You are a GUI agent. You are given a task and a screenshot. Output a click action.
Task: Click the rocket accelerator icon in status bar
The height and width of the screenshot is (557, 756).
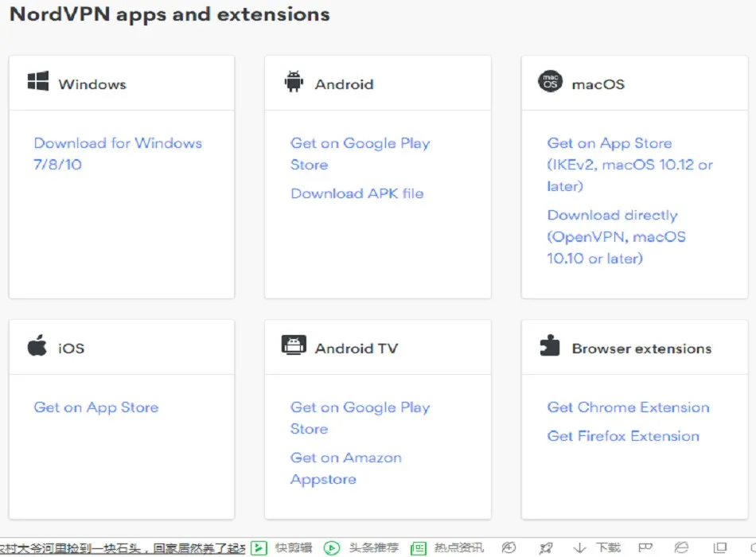(546, 547)
